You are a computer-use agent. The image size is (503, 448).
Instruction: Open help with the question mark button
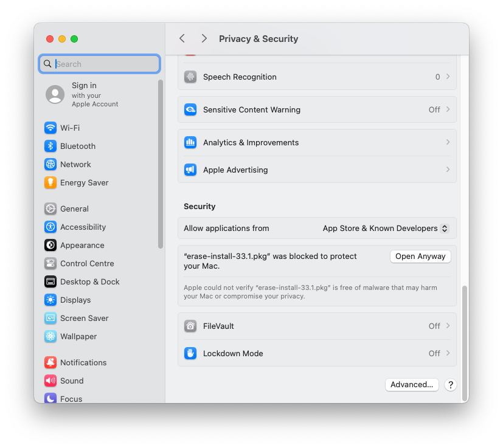click(x=451, y=385)
